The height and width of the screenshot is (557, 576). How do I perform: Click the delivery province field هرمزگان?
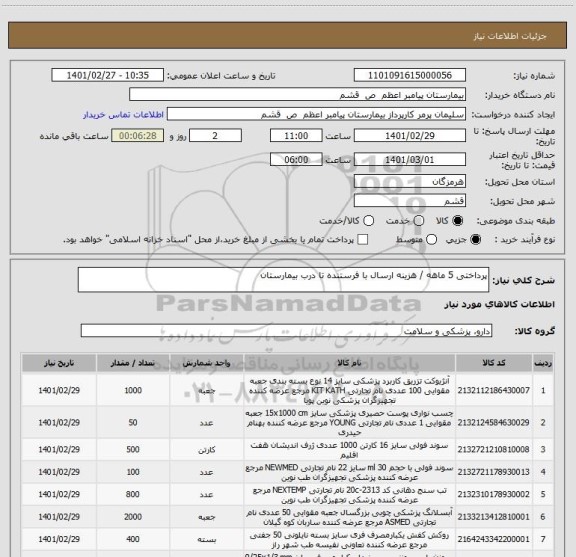[410, 181]
